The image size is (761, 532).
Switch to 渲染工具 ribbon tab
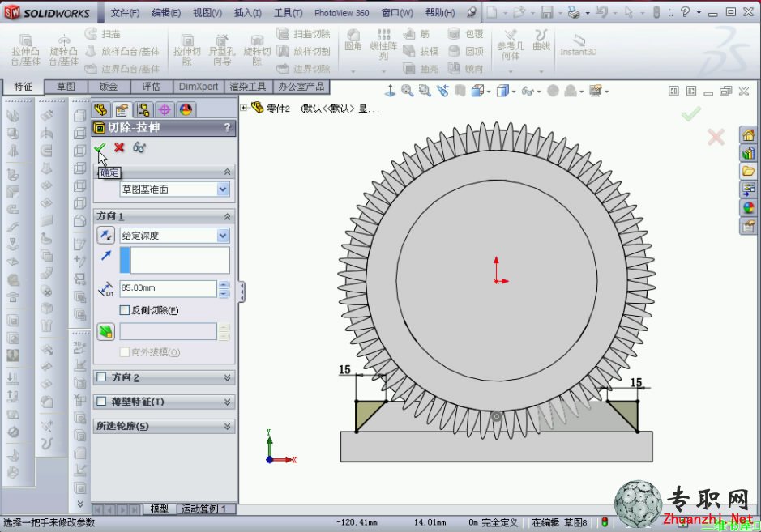tap(247, 87)
